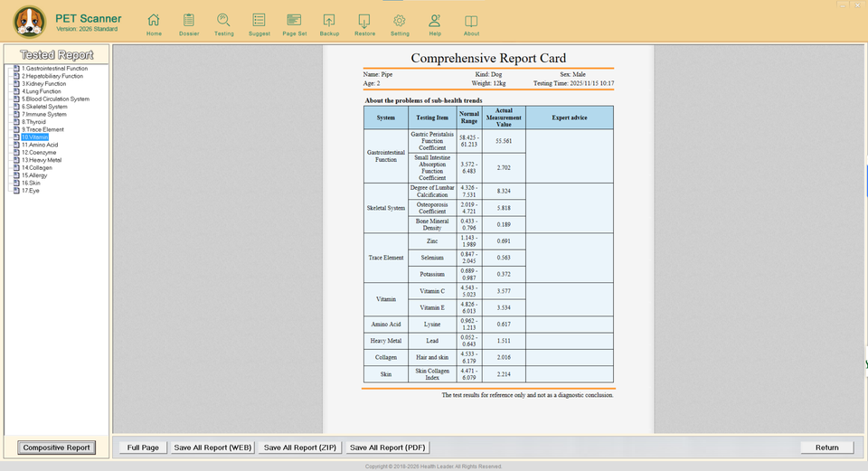Click the Potassium testing item cell
The width and height of the screenshot is (868, 471).
[x=432, y=274]
